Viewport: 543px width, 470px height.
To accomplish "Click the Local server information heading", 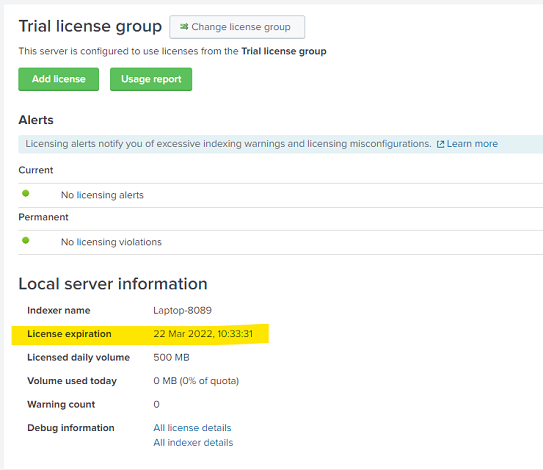I will [x=113, y=284].
